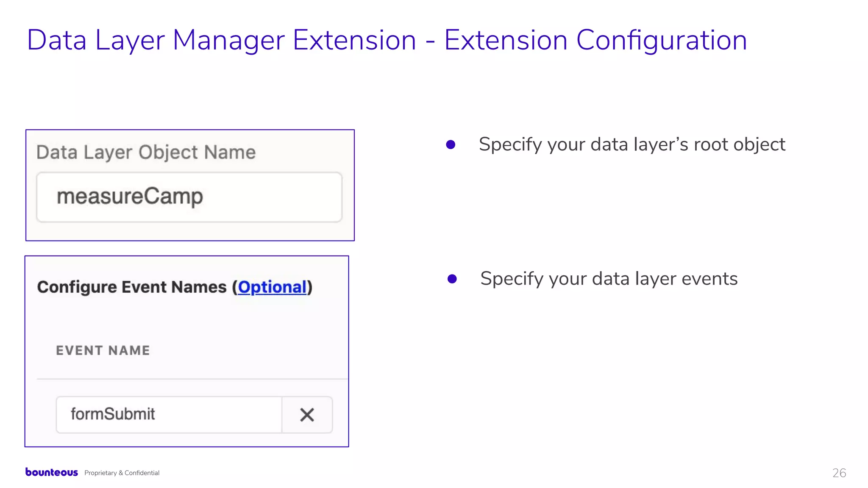Remove the formSubmit event with the X icon

coord(307,415)
